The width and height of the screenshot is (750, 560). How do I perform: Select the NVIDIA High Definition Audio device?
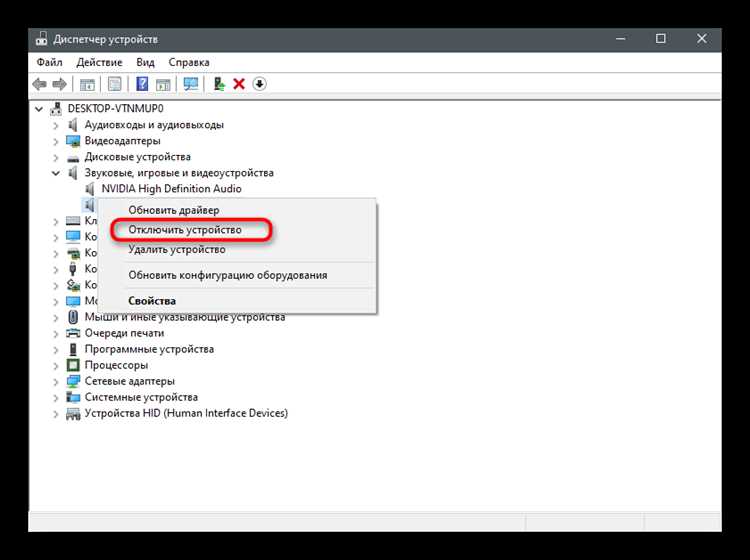click(171, 189)
